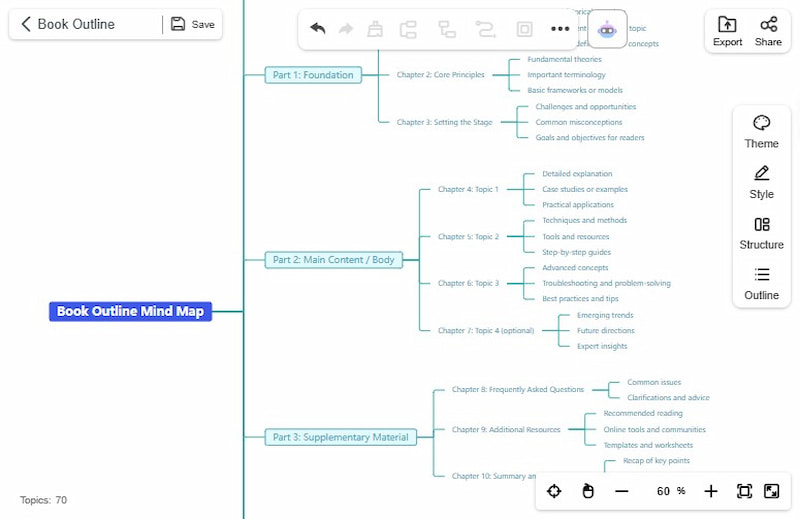Open the Theme panel
The width and height of the screenshot is (800, 519).
click(x=761, y=131)
